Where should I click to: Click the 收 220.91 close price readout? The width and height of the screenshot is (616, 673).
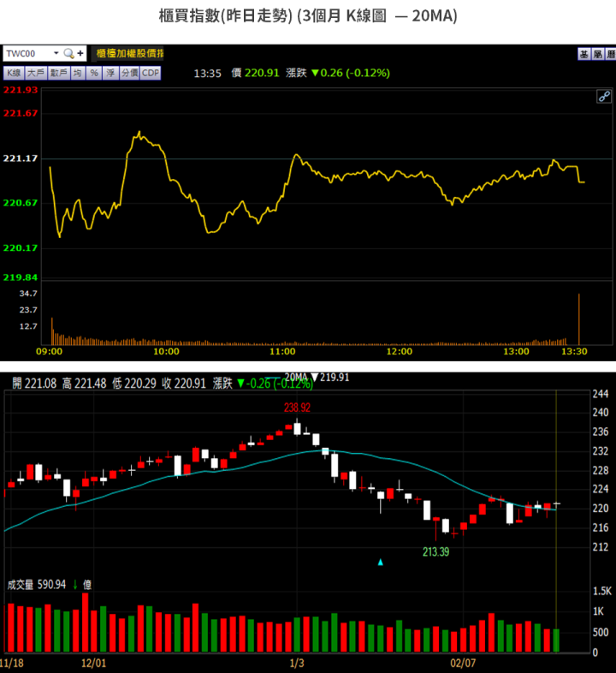(184, 384)
